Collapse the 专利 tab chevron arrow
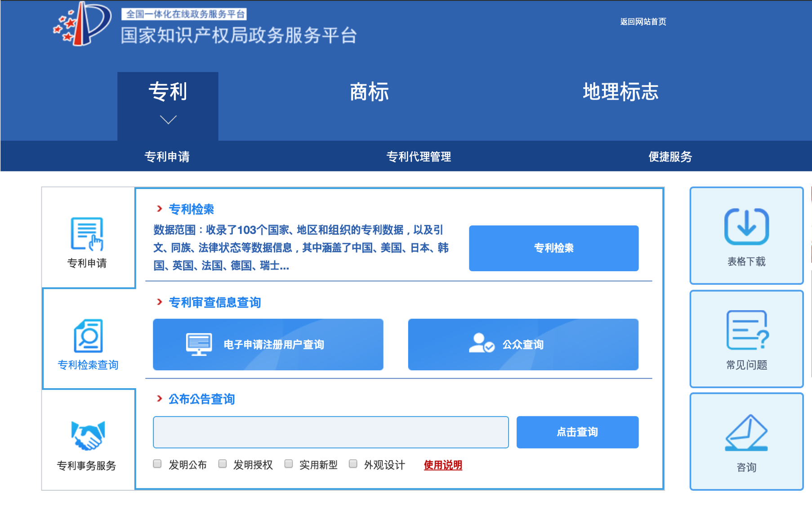This screenshot has height=506, width=812. click(x=168, y=120)
